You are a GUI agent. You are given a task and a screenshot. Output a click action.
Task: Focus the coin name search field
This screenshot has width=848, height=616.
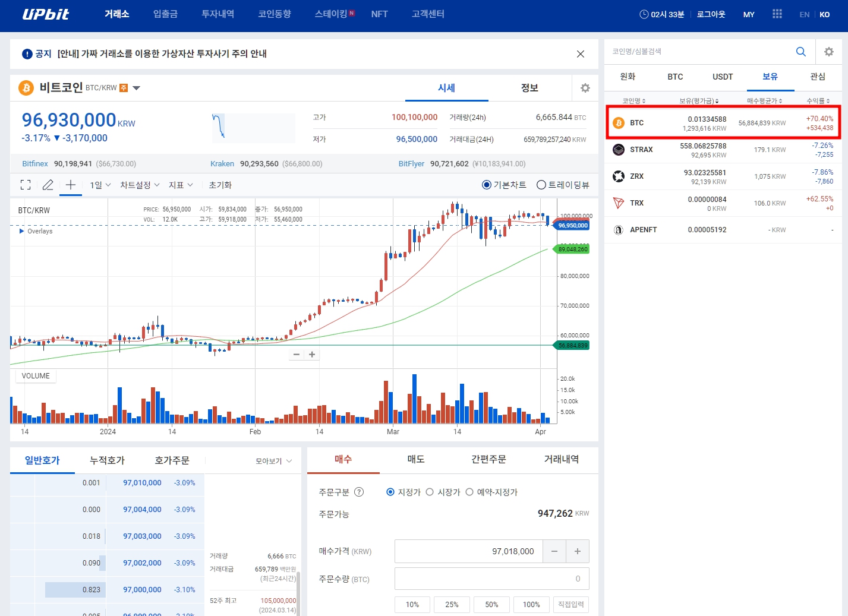click(701, 52)
